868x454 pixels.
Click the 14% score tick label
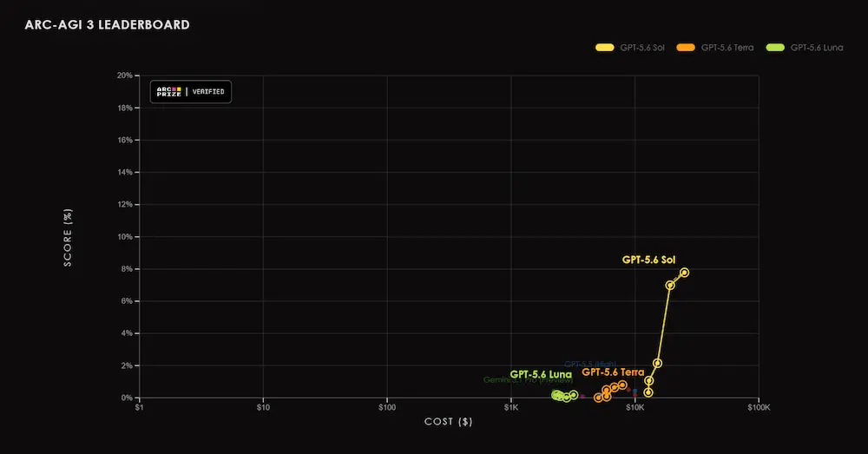click(x=124, y=172)
